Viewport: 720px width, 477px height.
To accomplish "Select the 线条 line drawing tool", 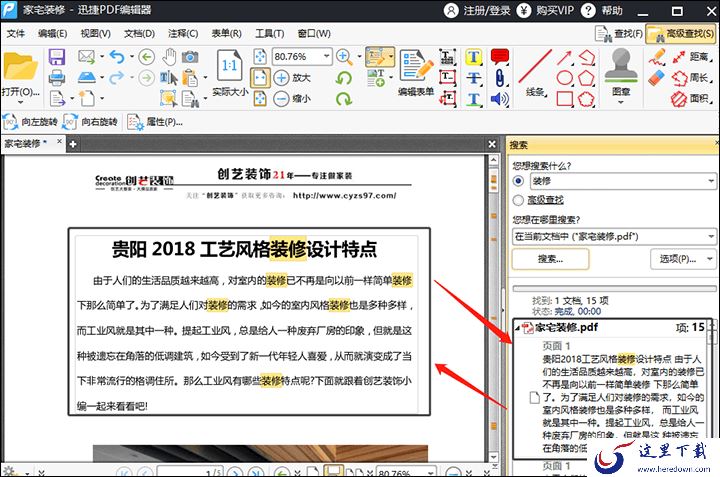I will pyautogui.click(x=535, y=73).
